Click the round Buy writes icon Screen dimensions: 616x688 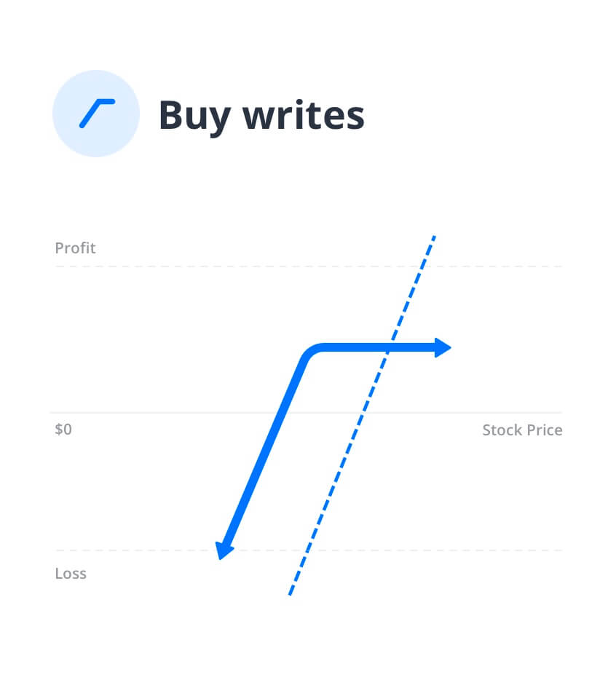pyautogui.click(x=96, y=114)
